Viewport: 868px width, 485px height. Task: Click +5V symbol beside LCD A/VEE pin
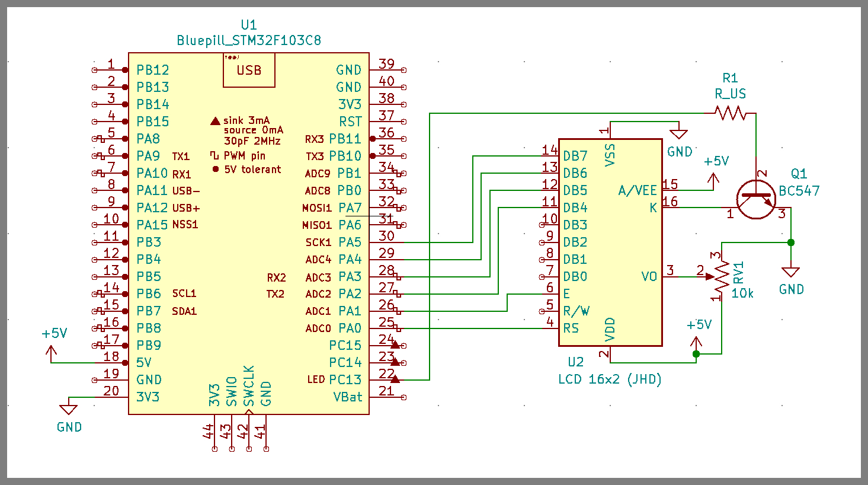(x=713, y=178)
